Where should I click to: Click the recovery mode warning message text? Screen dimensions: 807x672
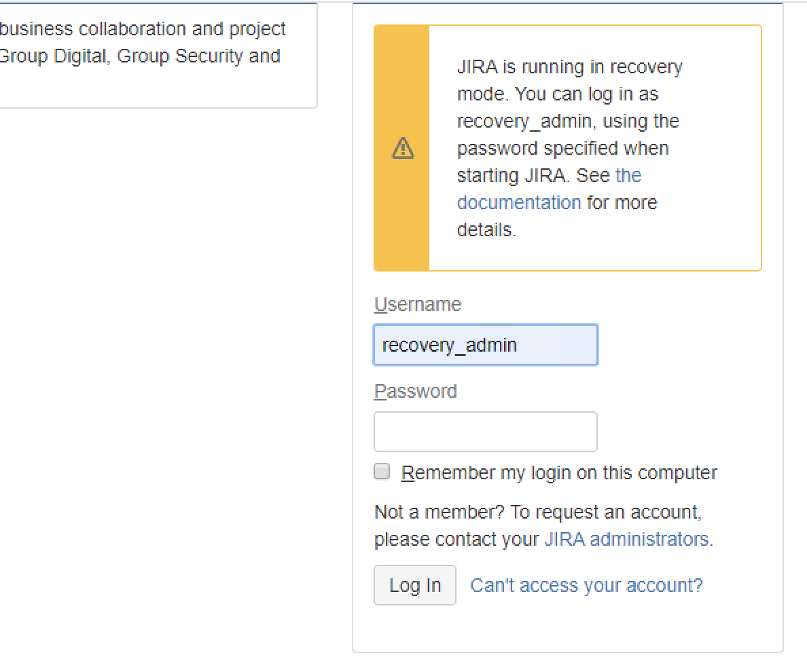point(569,148)
